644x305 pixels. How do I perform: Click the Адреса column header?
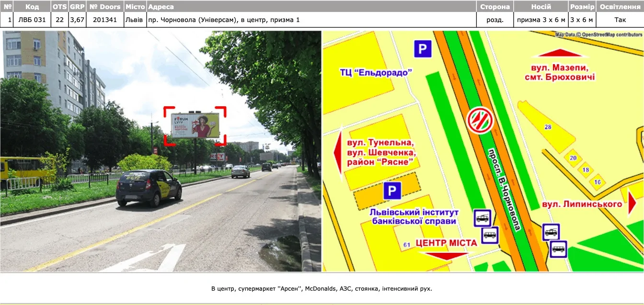pyautogui.click(x=161, y=7)
